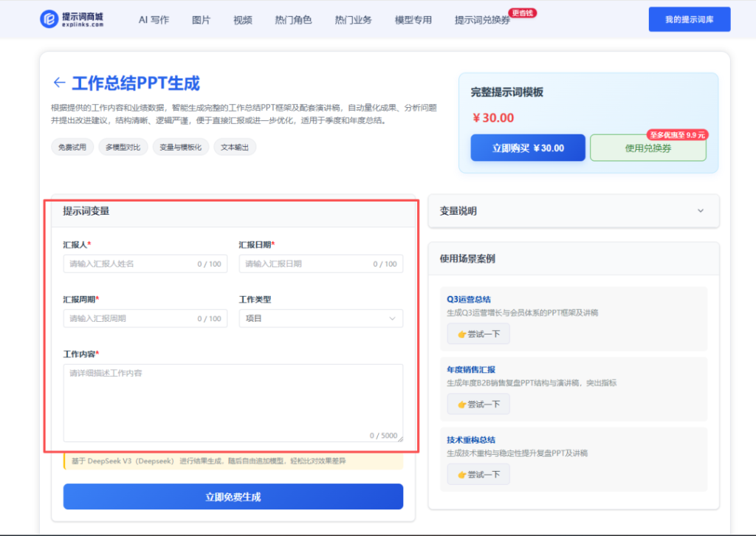Viewport: 756px width, 536px height.
Task: Select the 多模型对比 tag
Action: point(123,147)
